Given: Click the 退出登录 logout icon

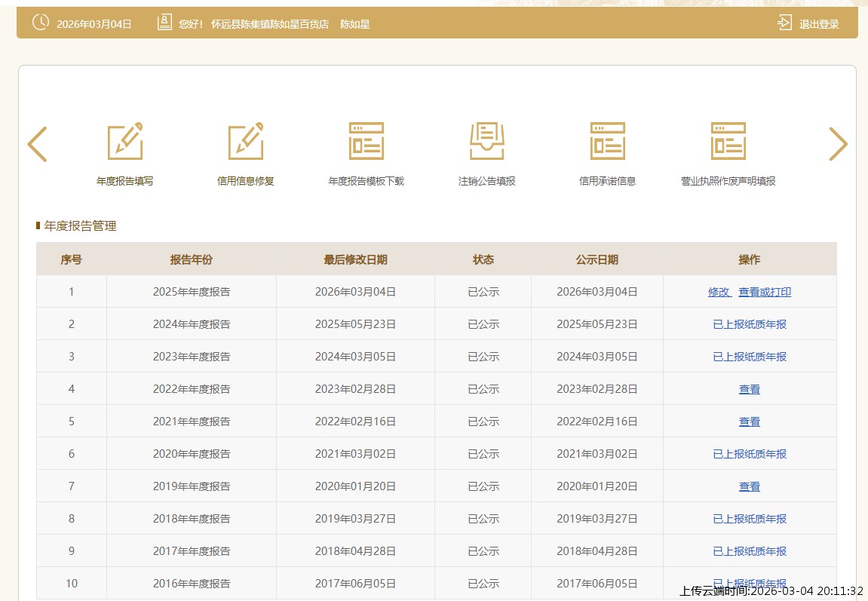Looking at the screenshot, I should tap(785, 23).
